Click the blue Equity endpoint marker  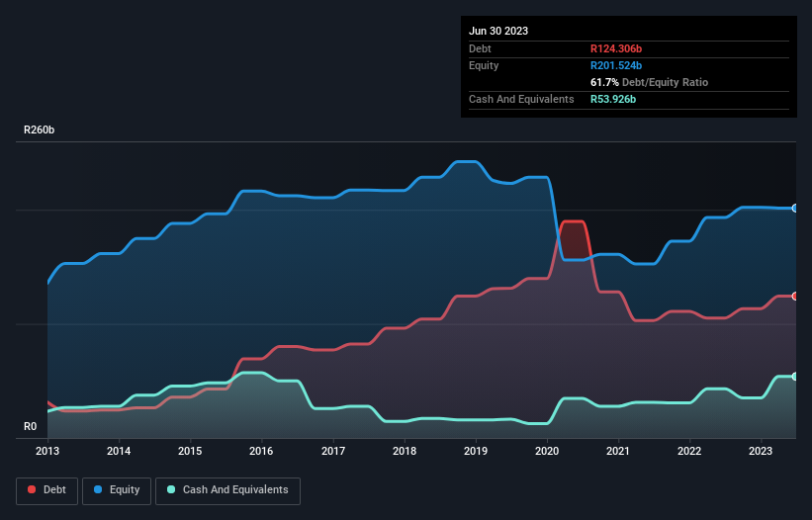point(795,208)
